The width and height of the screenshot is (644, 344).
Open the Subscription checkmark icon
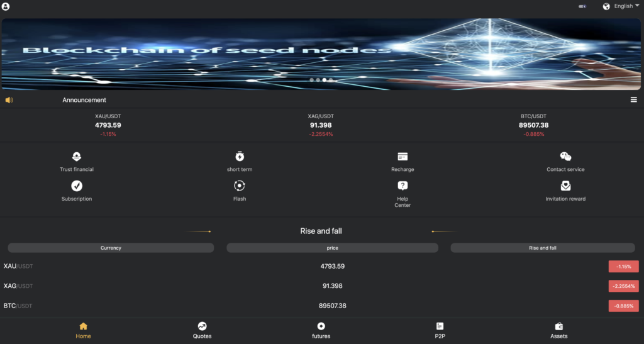[77, 186]
